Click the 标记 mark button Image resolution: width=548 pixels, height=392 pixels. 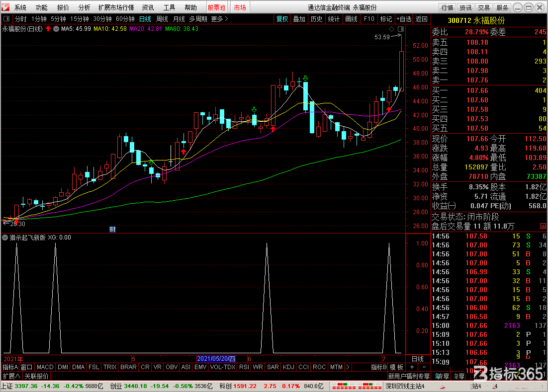(x=386, y=19)
